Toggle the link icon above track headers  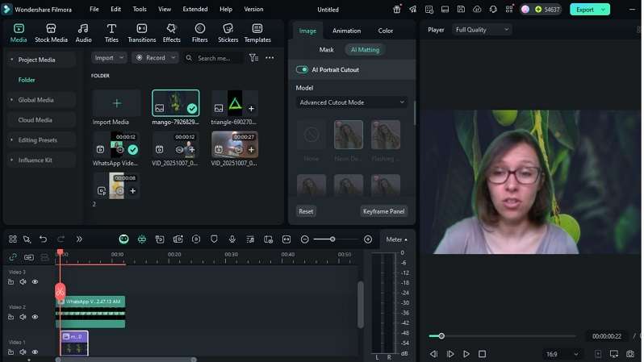coord(13,257)
